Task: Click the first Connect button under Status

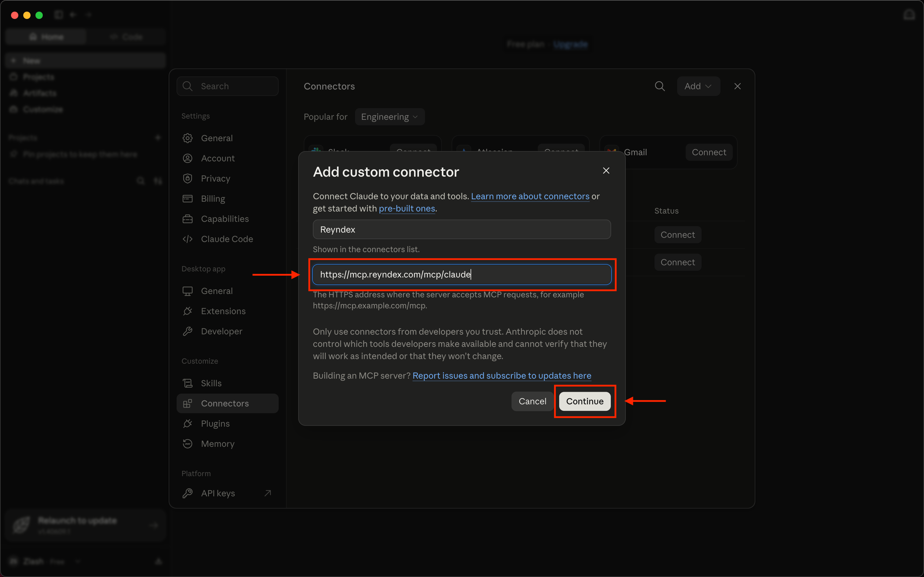Action: click(x=677, y=235)
